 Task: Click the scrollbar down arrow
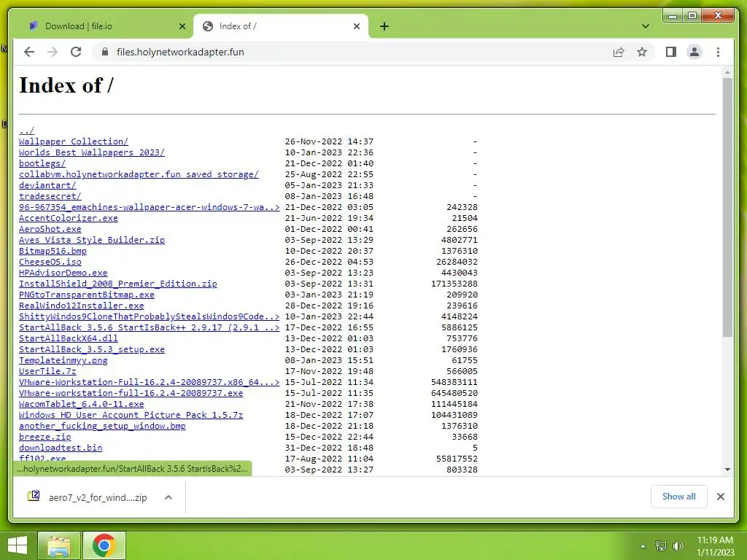(727, 469)
